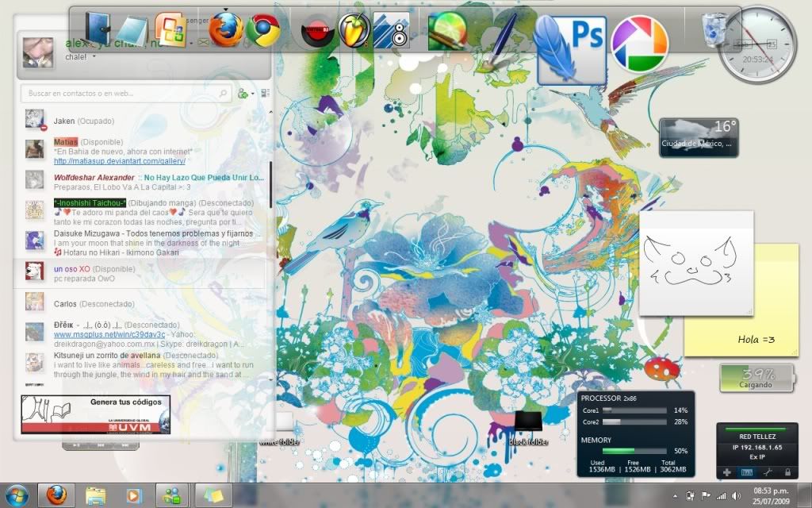The image size is (812, 508).
Task: Open Microsoft Office from the dock
Action: point(170,29)
